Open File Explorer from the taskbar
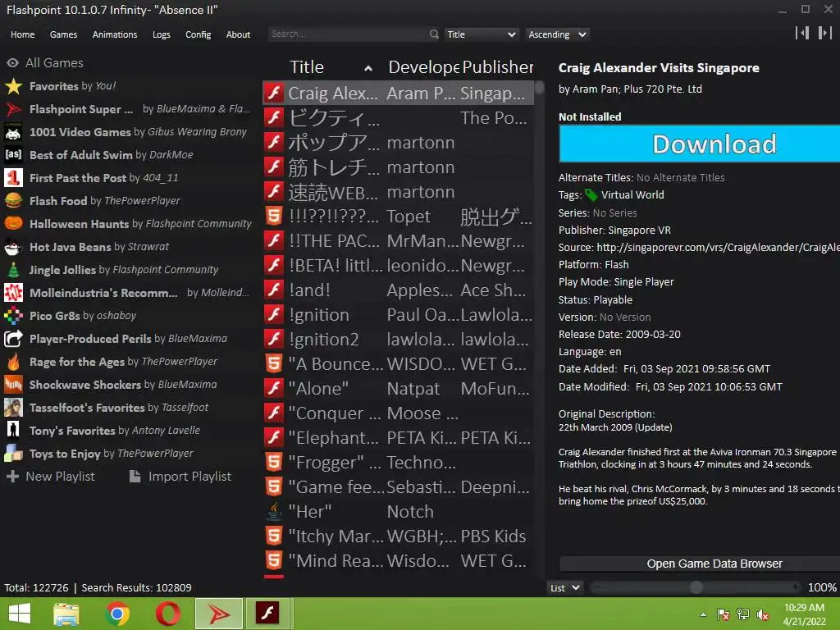The width and height of the screenshot is (840, 630). (66, 614)
